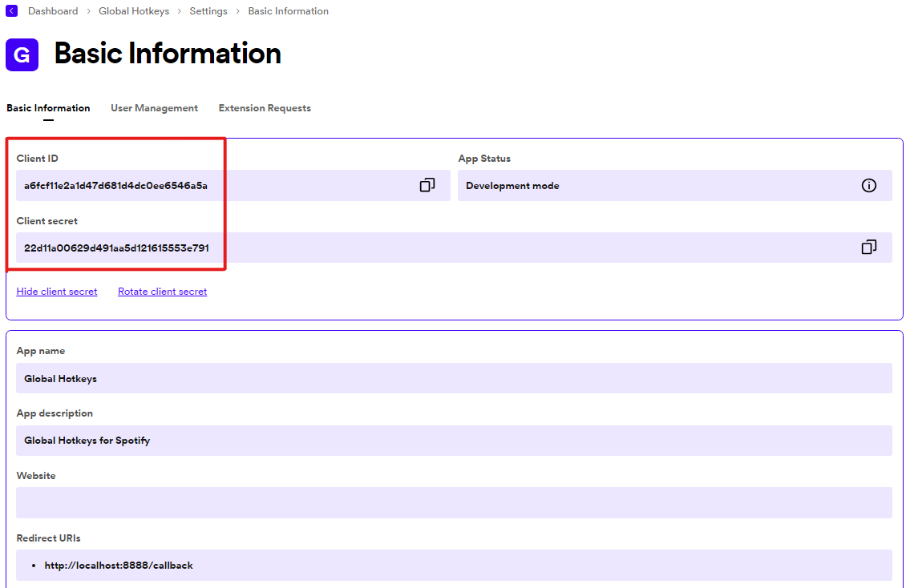Click the Development mode status field
The width and height of the screenshot is (906, 588).
(x=675, y=185)
